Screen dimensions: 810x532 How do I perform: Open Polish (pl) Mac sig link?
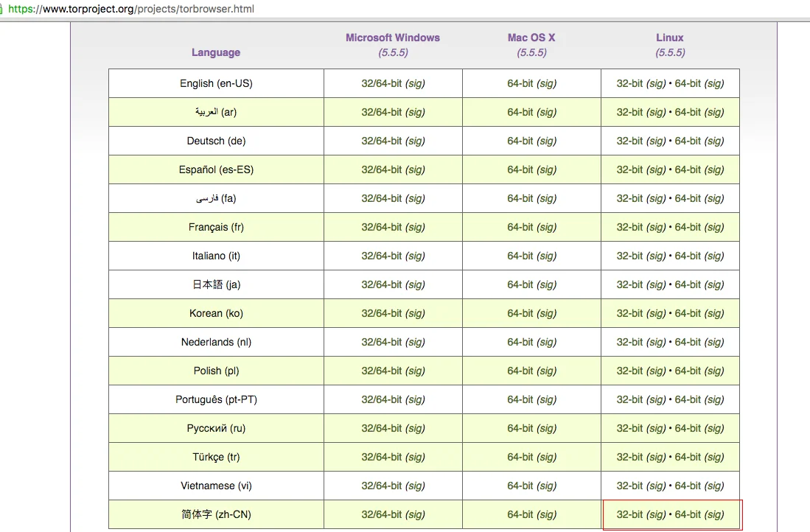pos(547,371)
